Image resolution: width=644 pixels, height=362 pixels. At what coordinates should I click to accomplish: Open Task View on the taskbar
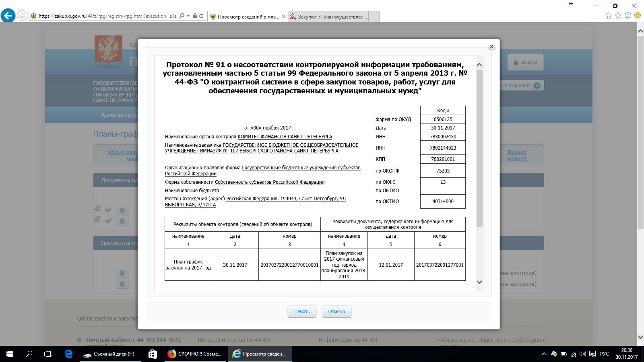point(48,354)
